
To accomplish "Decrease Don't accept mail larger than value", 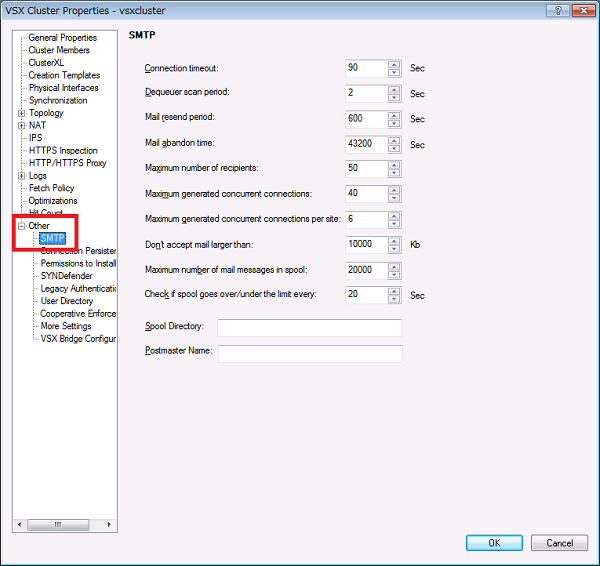I will tap(394, 249).
